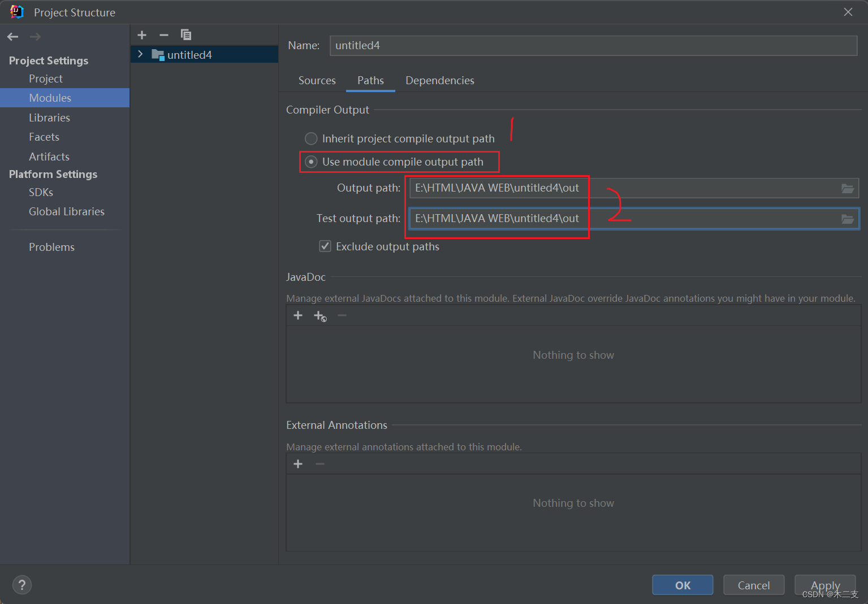Expand the untitled4 module tree node
The height and width of the screenshot is (604, 868).
click(141, 54)
